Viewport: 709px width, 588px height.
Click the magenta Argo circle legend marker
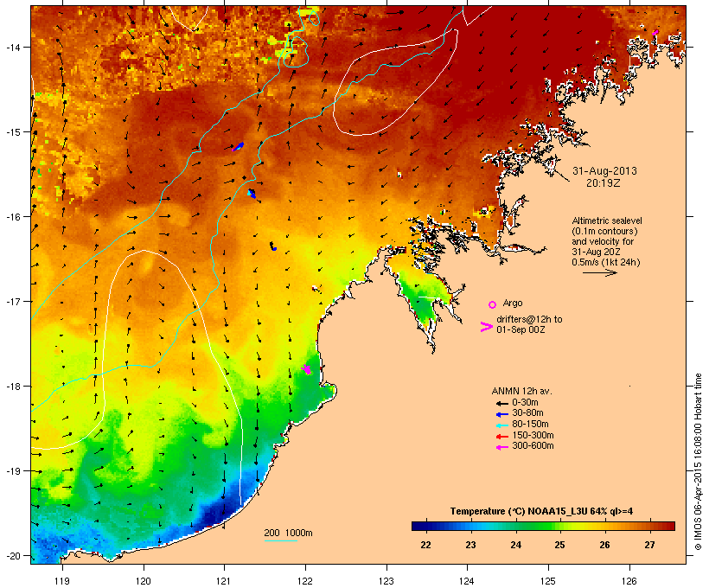click(493, 304)
